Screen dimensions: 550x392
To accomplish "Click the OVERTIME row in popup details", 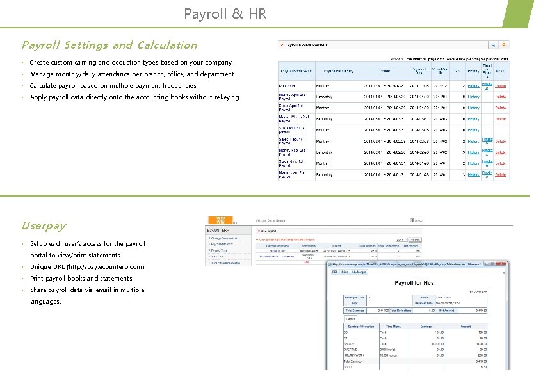I will pyautogui.click(x=415, y=350).
